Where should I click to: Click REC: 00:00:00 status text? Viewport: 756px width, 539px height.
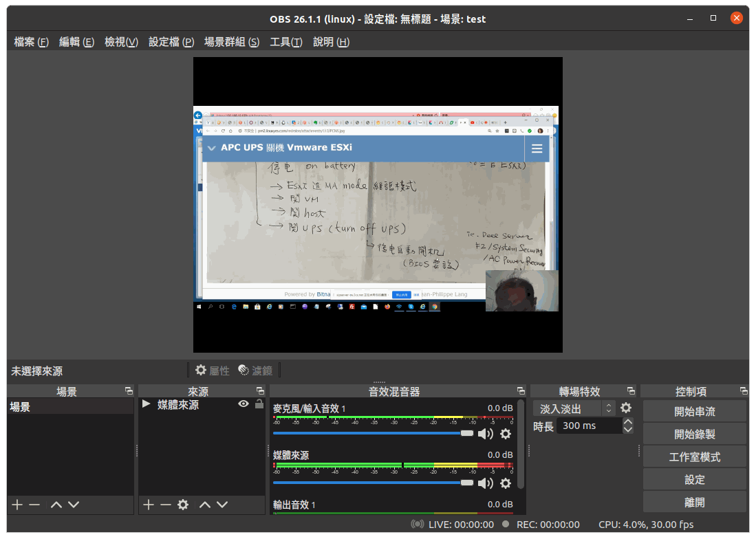[x=548, y=525]
